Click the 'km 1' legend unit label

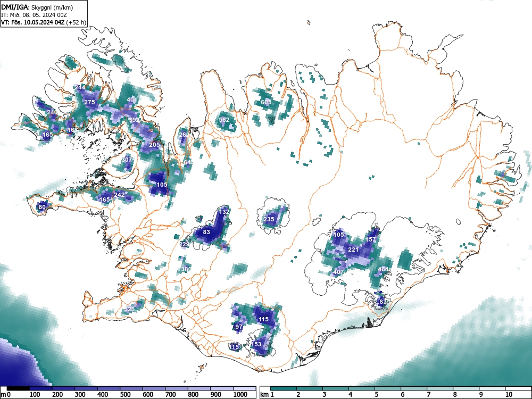point(268,395)
